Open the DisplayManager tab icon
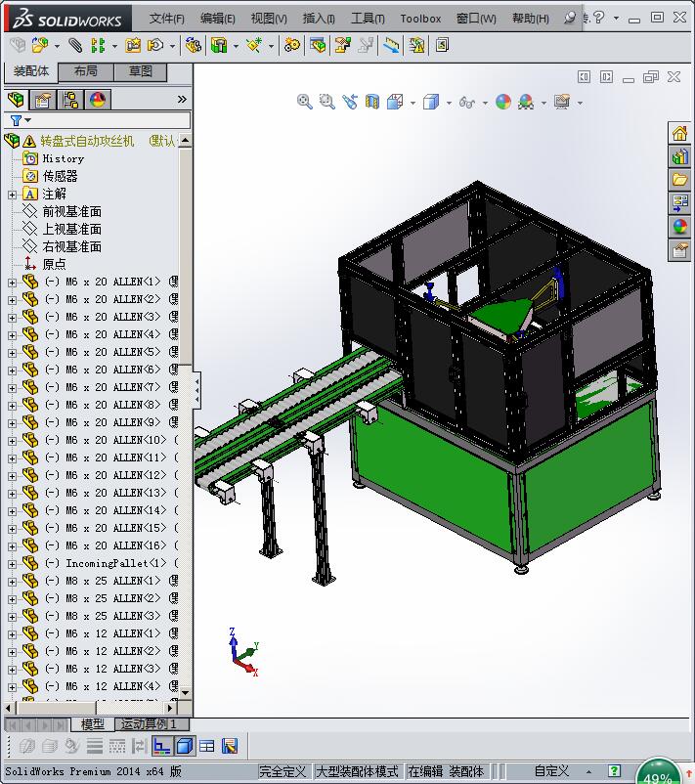 tap(98, 100)
